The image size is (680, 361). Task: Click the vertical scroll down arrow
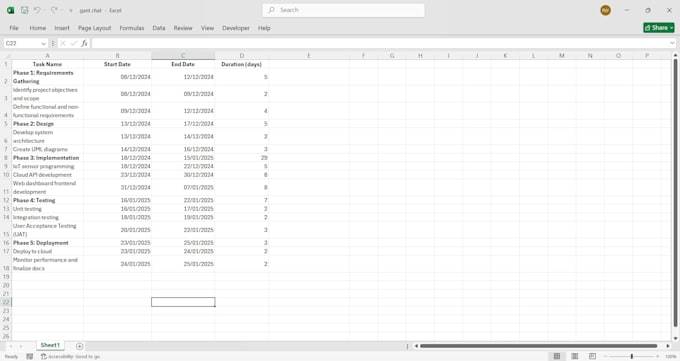pos(675,338)
